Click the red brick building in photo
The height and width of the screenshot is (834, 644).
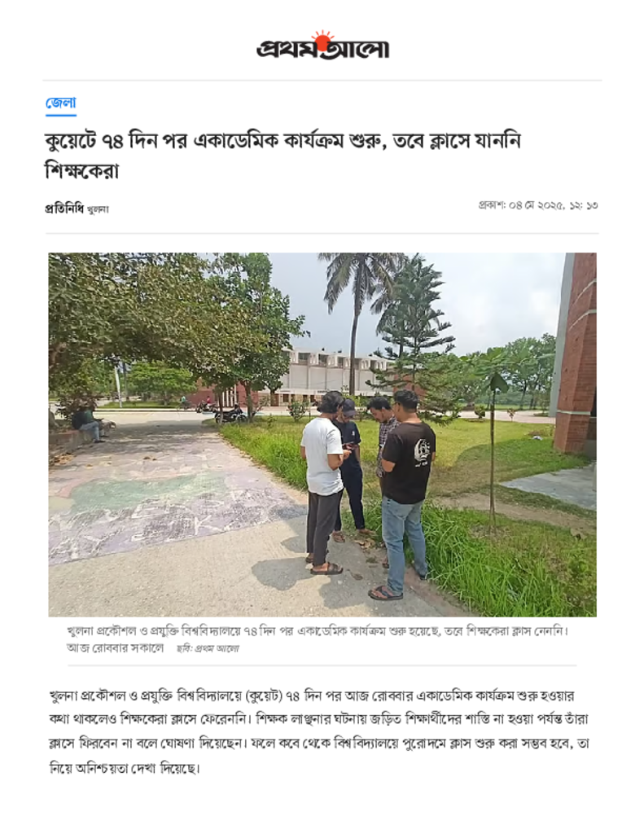point(576,353)
